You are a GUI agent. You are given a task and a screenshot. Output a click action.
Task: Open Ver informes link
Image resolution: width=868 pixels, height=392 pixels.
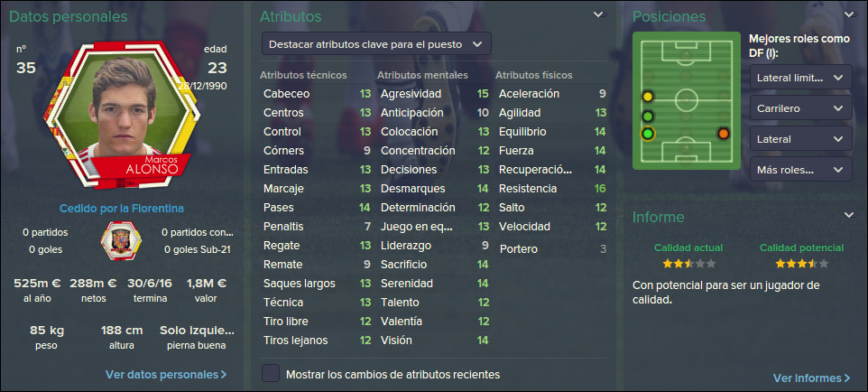(811, 378)
